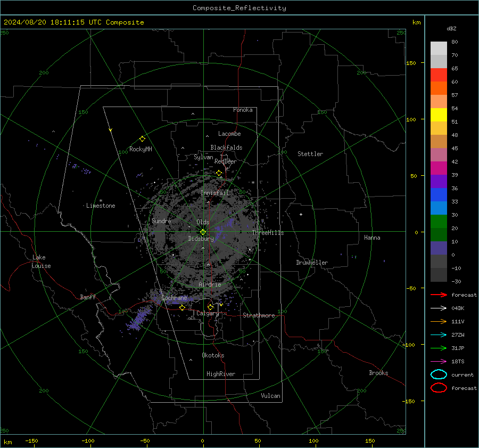Pick the bright yellow 51 dBZ swatch
Viewport: 479px width, 448px height.
pos(439,115)
